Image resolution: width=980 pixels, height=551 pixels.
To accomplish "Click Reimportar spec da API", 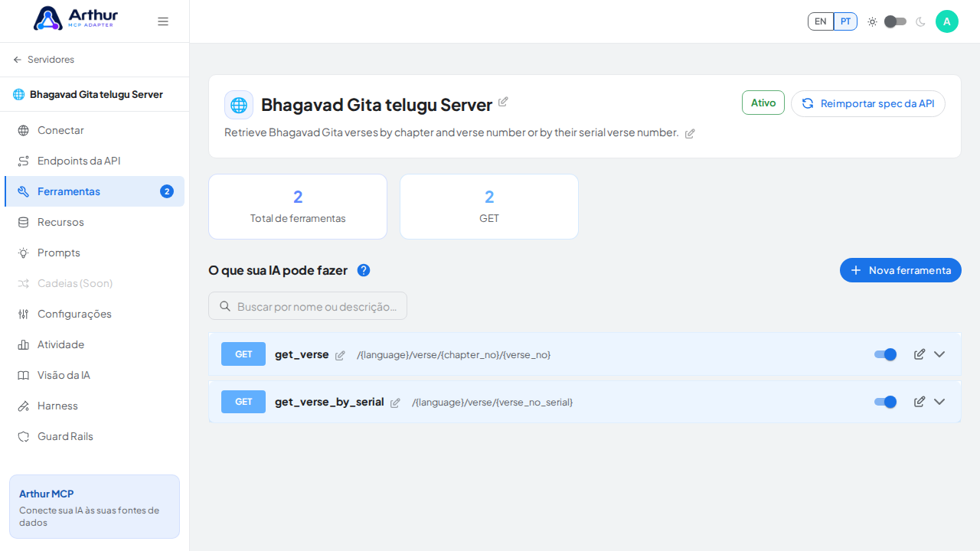I will (x=868, y=103).
